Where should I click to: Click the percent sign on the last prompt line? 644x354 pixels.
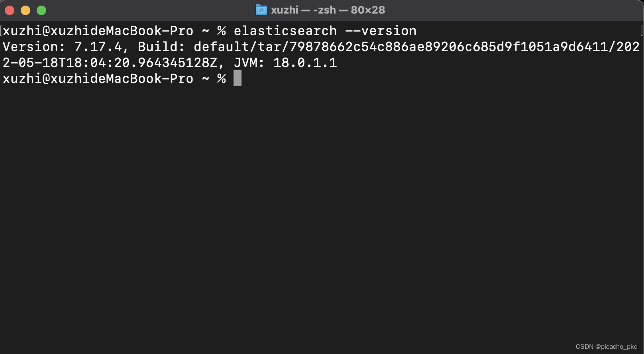pyautogui.click(x=222, y=79)
